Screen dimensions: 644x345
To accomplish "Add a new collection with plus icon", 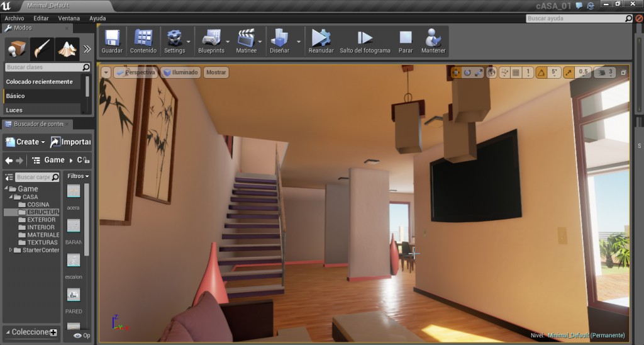I will point(53,332).
